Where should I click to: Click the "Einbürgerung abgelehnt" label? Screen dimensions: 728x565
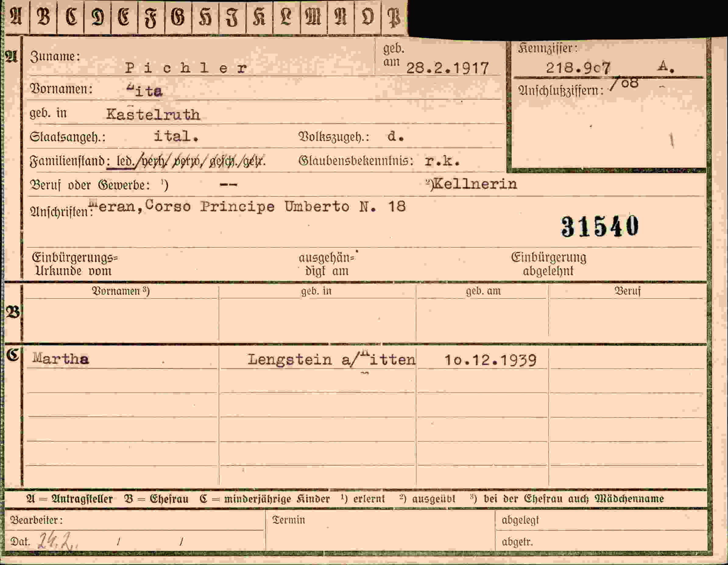tap(549, 264)
